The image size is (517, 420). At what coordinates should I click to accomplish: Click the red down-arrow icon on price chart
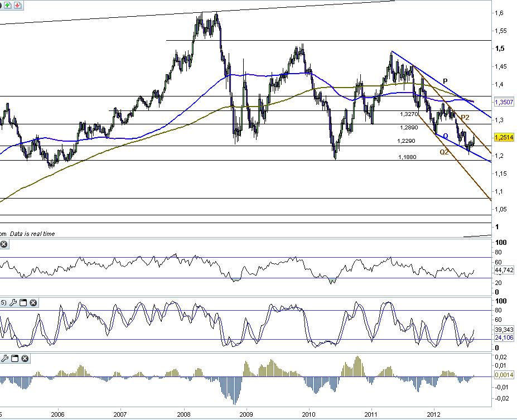point(18,5)
